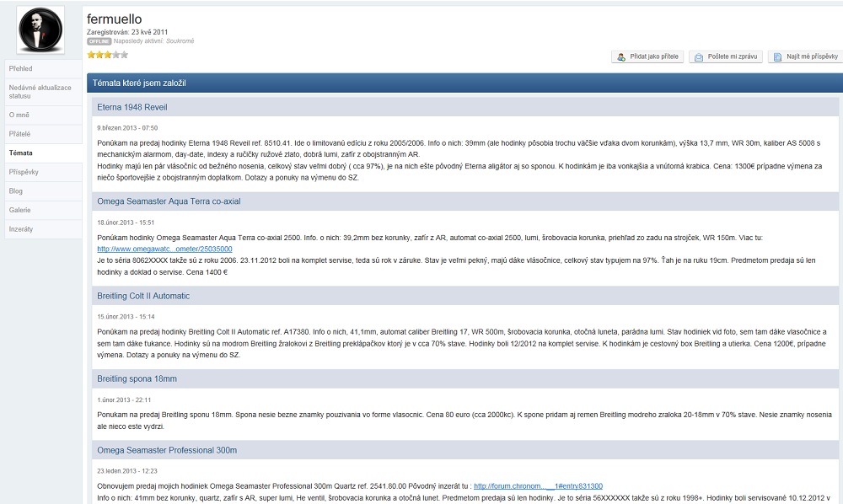The height and width of the screenshot is (504, 843).
Task: Open the Přehled profile tab
Action: 43,69
